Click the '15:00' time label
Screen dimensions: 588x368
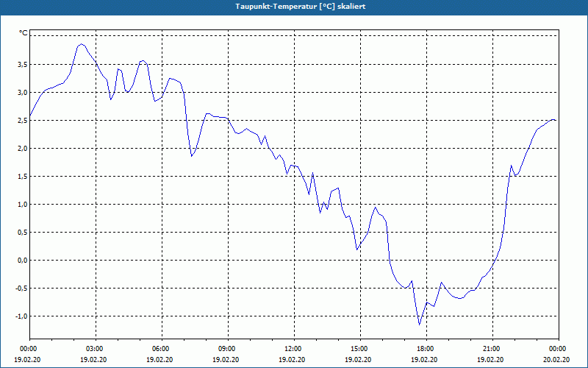pyautogui.click(x=360, y=349)
